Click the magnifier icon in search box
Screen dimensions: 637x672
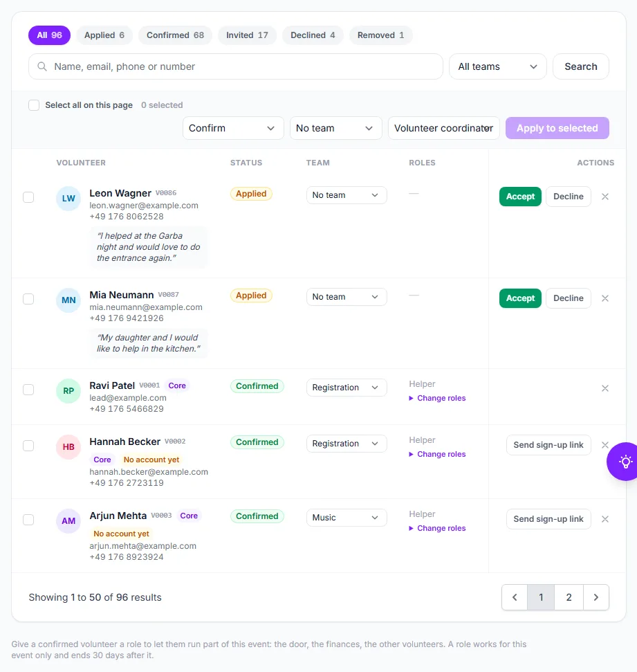[42, 66]
